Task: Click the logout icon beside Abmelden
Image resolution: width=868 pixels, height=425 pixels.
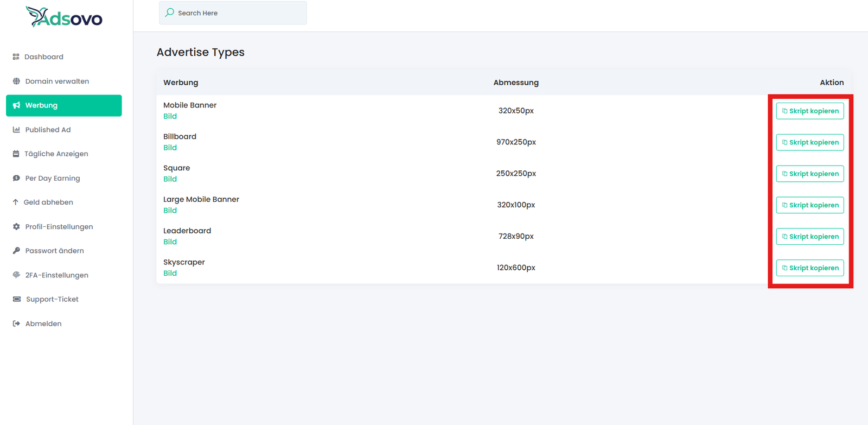Action: (16, 323)
